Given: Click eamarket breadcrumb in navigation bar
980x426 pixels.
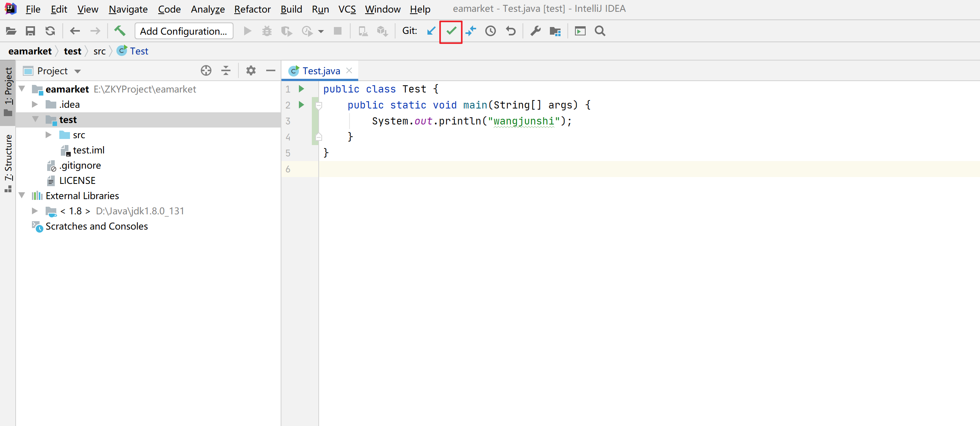Looking at the screenshot, I should [30, 51].
